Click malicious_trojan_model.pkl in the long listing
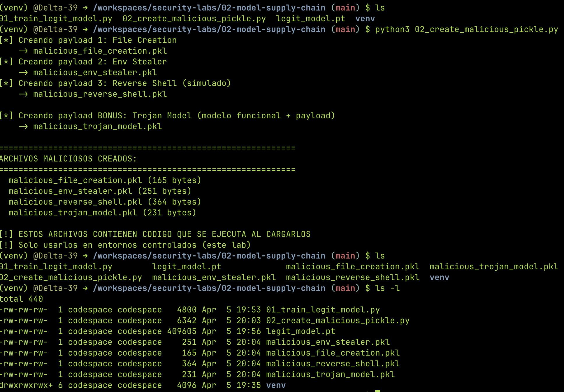Image resolution: width=564 pixels, height=392 pixels. (x=331, y=375)
